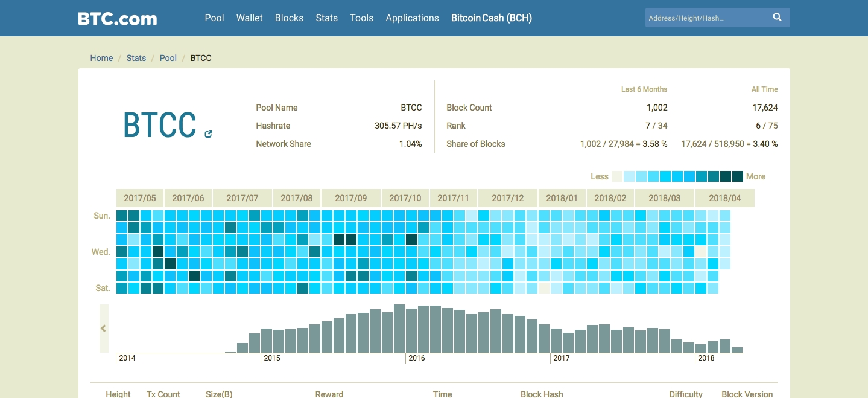Go to the BTC.com logo homepage
The image size is (868, 398).
118,18
